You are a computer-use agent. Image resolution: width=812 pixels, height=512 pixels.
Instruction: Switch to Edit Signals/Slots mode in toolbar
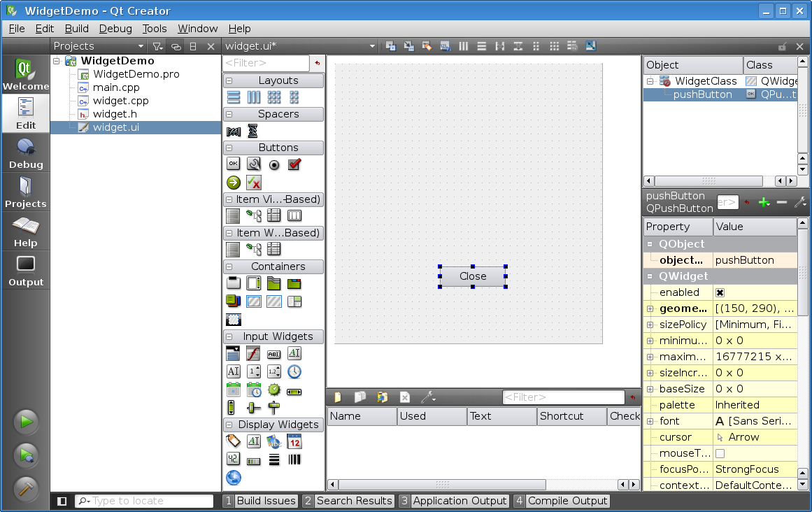(408, 46)
